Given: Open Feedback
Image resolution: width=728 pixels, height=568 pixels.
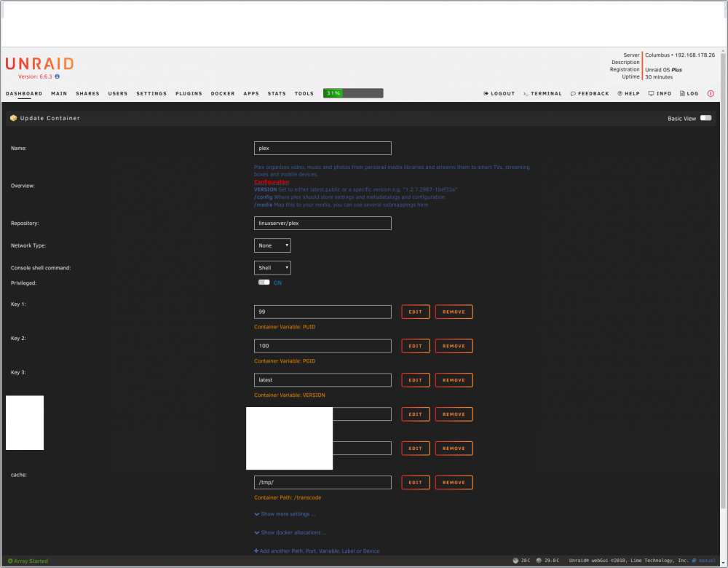Looking at the screenshot, I should tap(590, 93).
